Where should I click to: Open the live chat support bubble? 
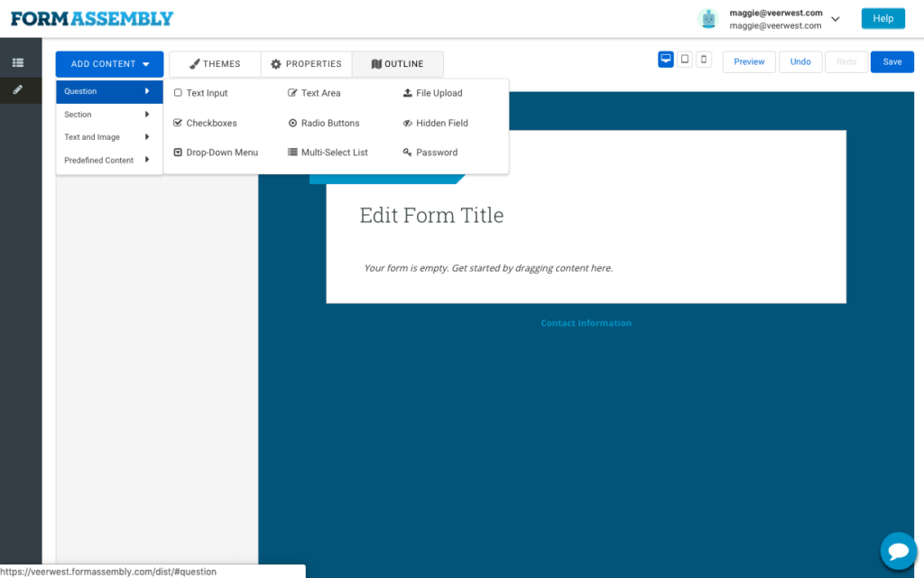click(x=898, y=551)
